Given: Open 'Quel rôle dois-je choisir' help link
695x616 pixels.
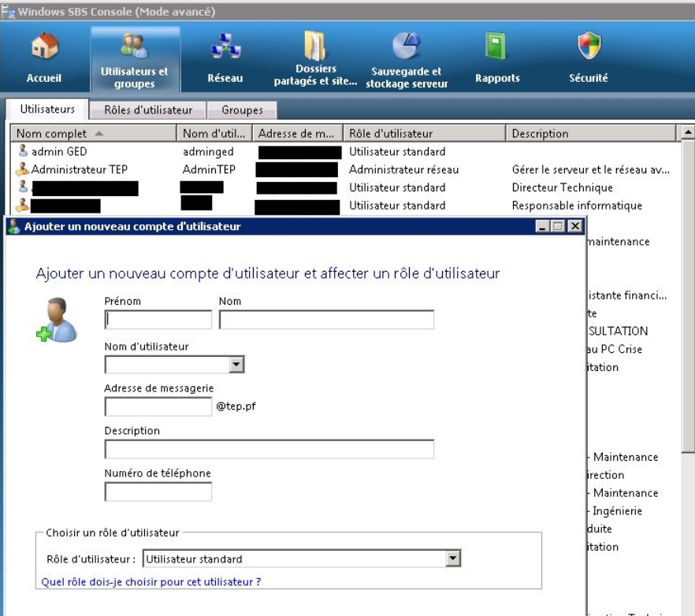Looking at the screenshot, I should click(x=151, y=581).
